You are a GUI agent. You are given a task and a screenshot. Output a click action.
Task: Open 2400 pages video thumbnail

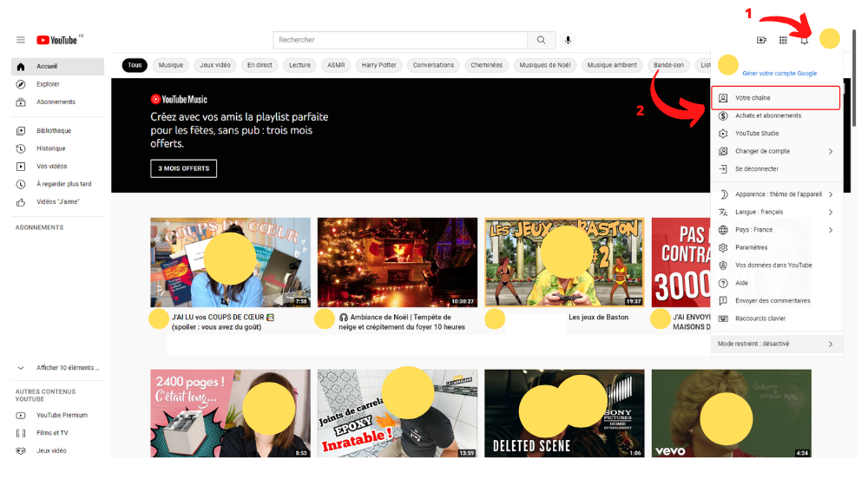230,413
